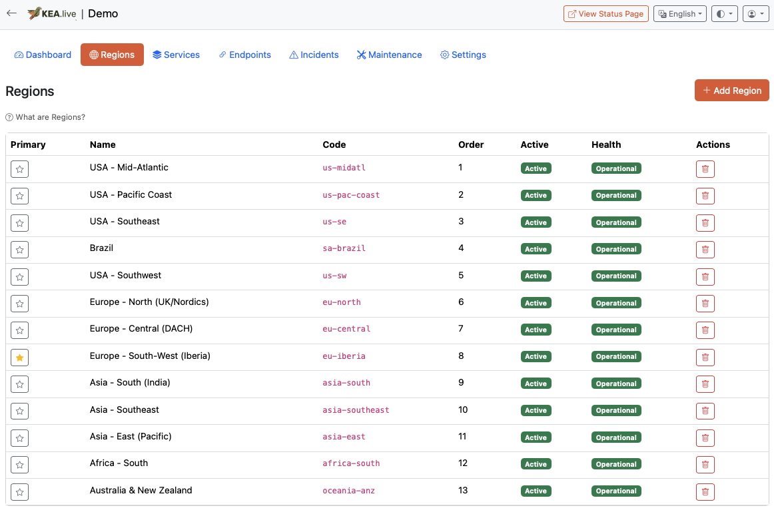Click the Australia & New Zealand region name
774x532 pixels.
(141, 490)
